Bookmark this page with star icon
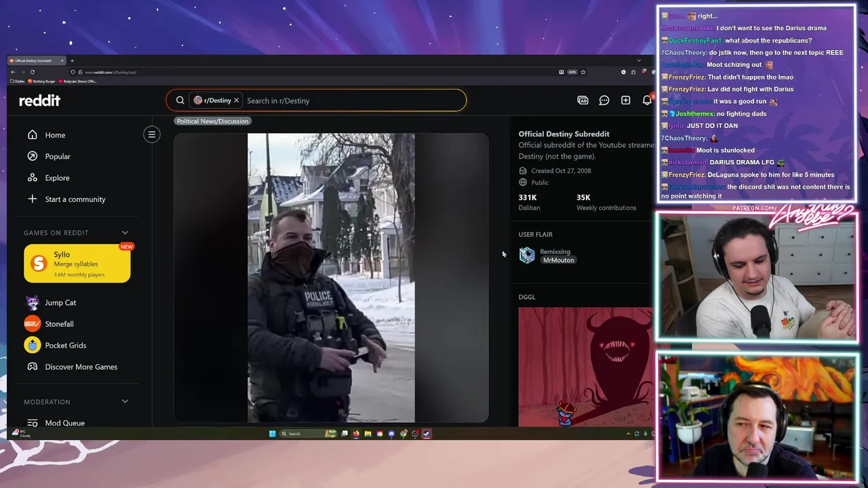The image size is (868, 488). coord(583,72)
